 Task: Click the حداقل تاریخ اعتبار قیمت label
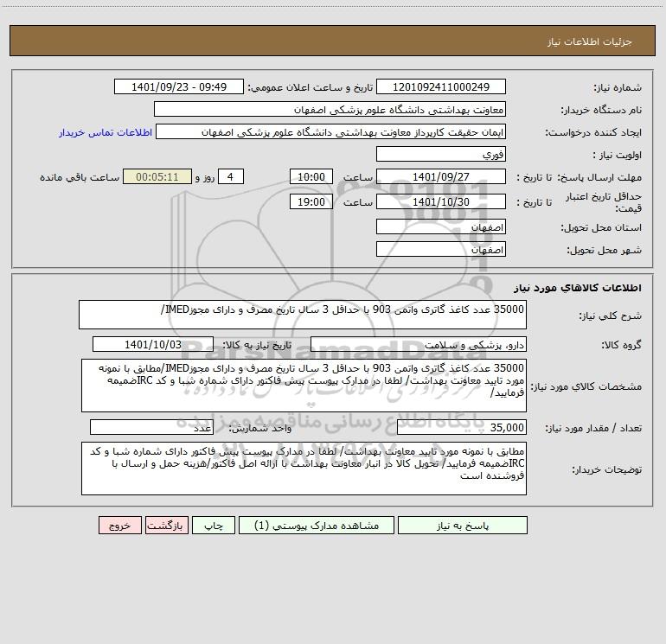(604, 202)
